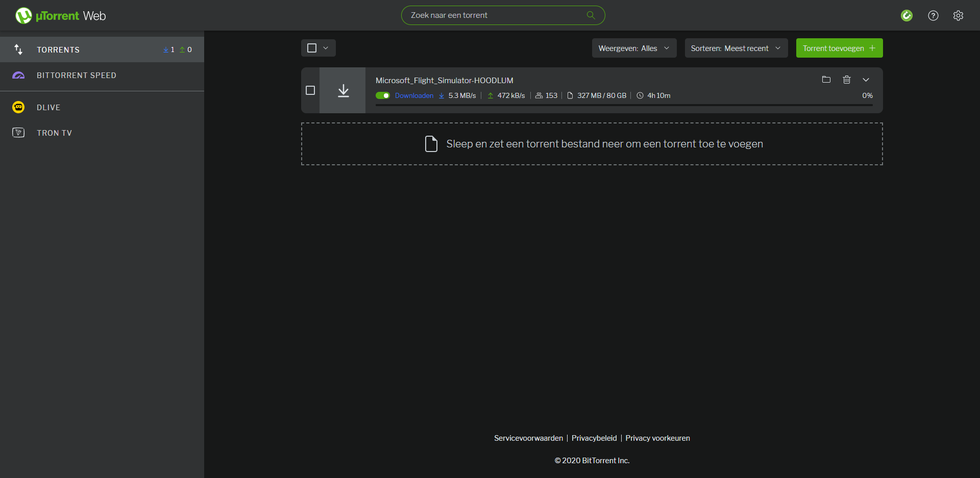Tick the select all torrents checkbox
980x478 pixels.
point(312,48)
